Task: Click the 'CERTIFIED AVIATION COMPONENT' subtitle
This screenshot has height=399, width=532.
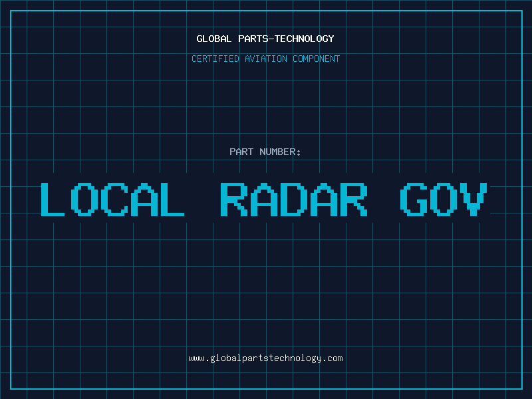Action: click(265, 59)
